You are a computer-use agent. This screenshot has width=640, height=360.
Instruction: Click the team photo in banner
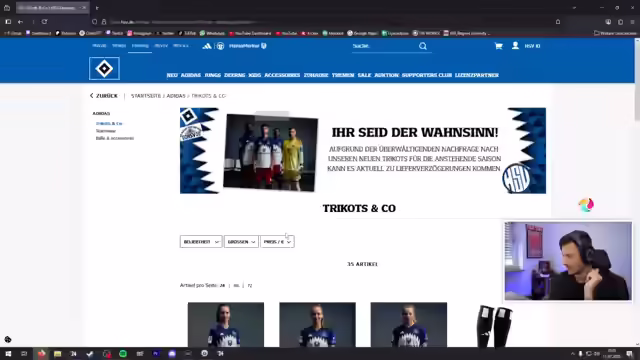270,153
